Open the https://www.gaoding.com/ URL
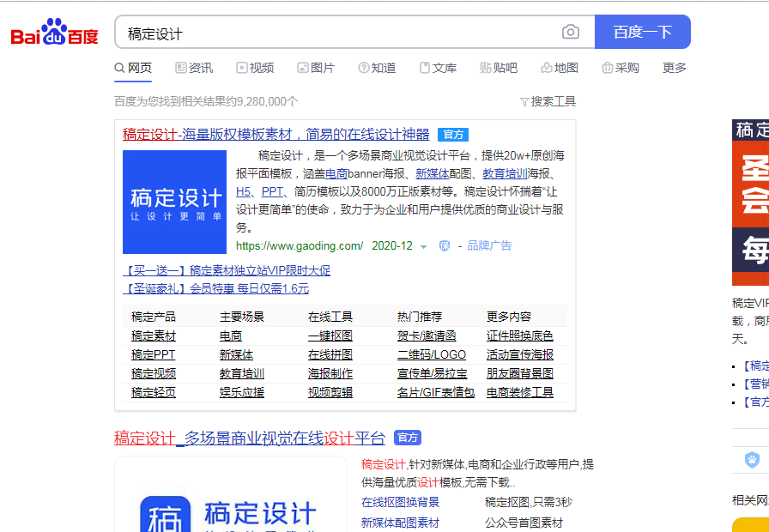769x532 pixels. (300, 245)
